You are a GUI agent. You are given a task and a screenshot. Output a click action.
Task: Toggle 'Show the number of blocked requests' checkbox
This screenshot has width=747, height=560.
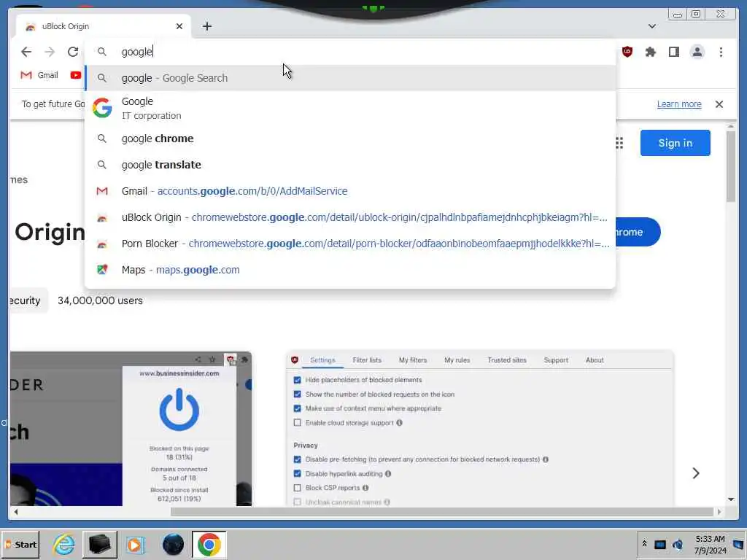[298, 394]
